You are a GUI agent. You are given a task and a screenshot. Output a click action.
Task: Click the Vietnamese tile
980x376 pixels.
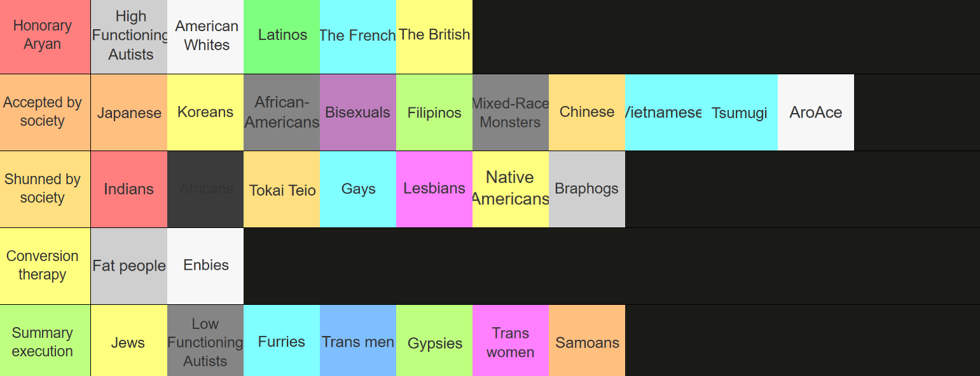pos(663,112)
